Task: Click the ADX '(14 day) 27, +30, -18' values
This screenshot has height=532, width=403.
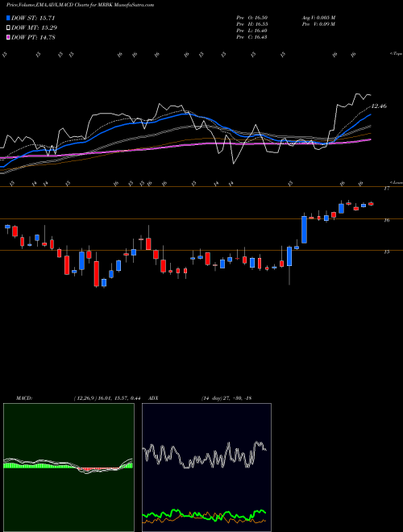Action: coord(226,398)
